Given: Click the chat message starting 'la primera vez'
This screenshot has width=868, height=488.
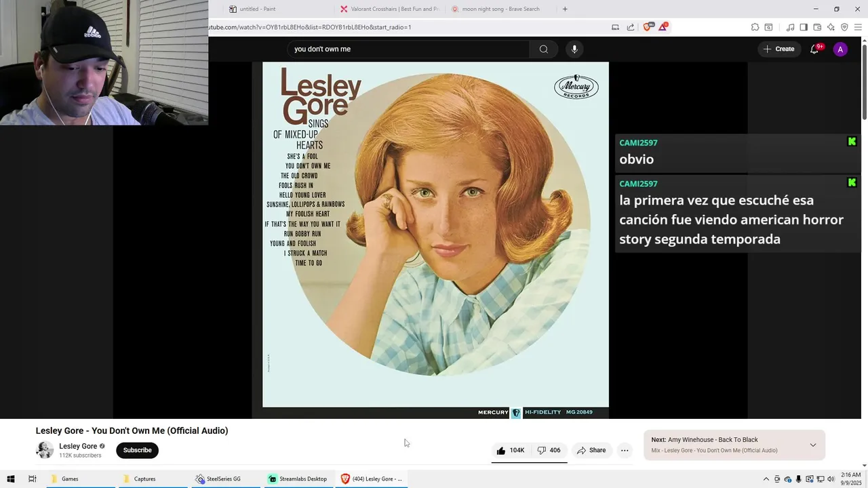Looking at the screenshot, I should [732, 220].
